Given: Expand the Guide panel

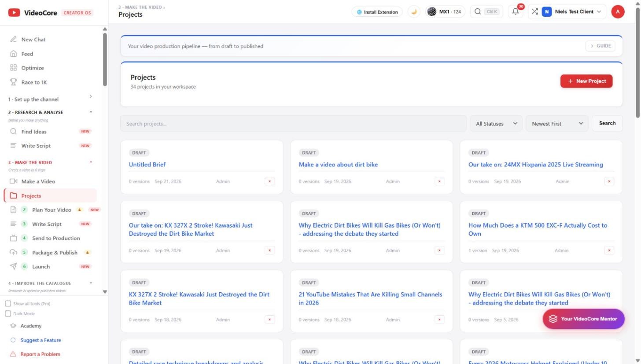Looking at the screenshot, I should (x=600, y=46).
